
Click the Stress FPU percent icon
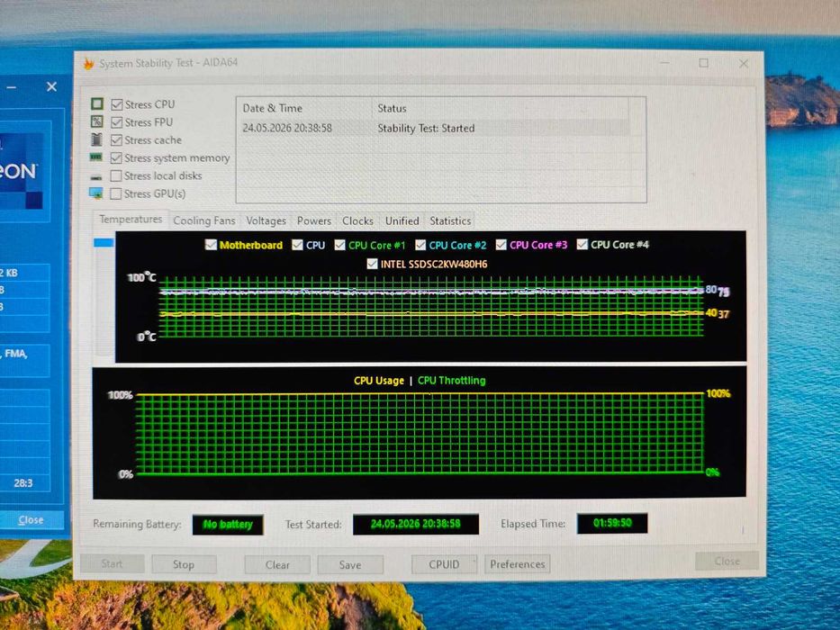[96, 121]
